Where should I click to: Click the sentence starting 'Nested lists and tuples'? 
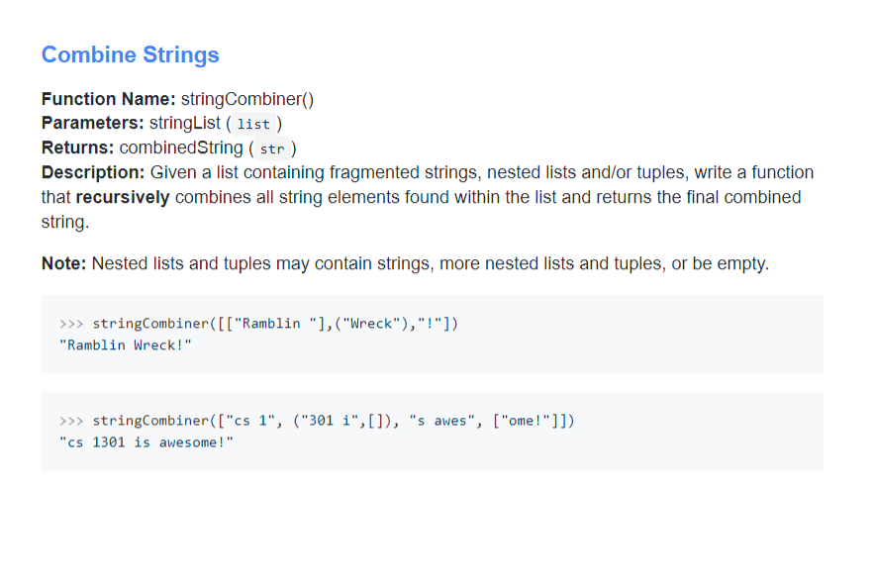tap(430, 263)
